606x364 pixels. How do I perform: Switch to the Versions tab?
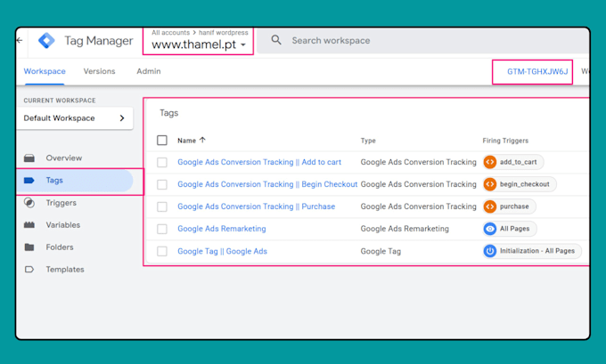click(x=99, y=71)
